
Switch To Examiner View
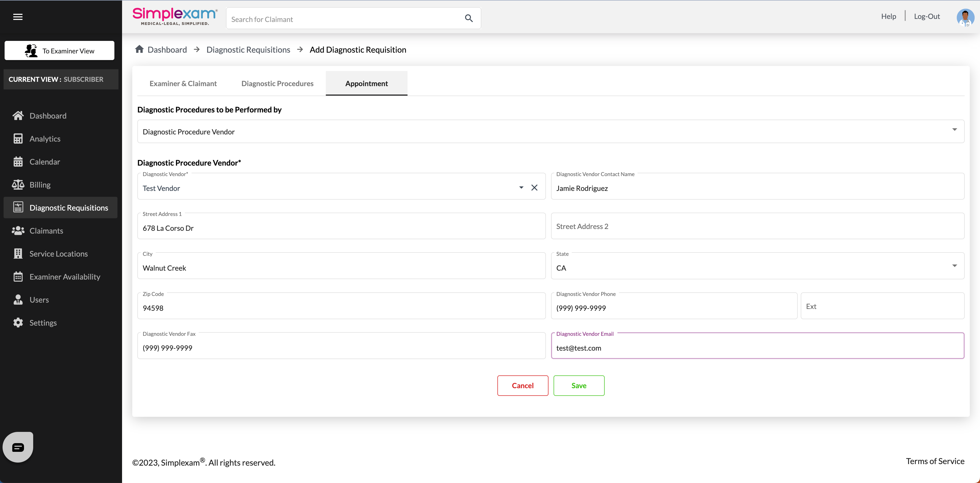pyautogui.click(x=59, y=51)
